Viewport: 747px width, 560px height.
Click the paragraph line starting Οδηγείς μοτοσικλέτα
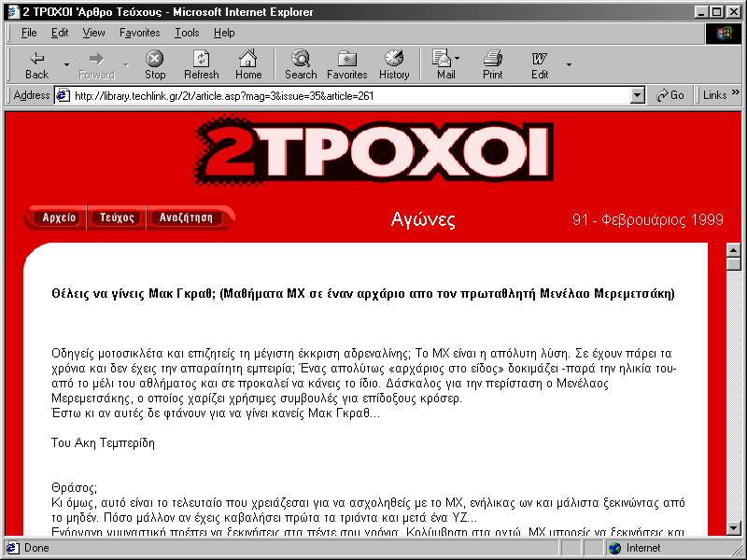point(361,354)
